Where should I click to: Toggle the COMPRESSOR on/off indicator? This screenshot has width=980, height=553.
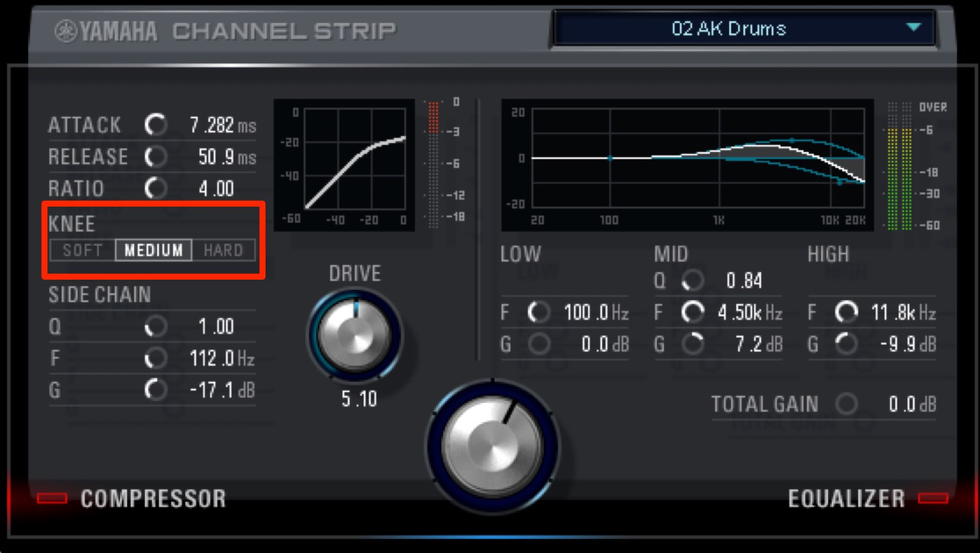[53, 498]
